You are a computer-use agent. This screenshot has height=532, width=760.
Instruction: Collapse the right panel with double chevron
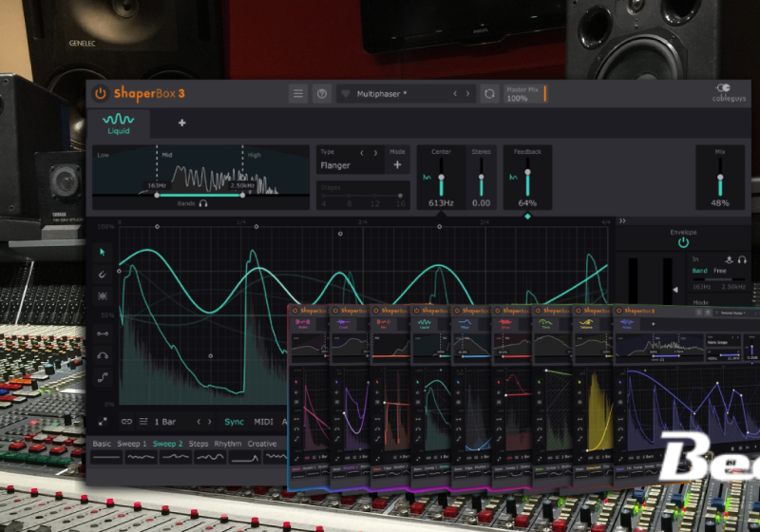point(622,220)
